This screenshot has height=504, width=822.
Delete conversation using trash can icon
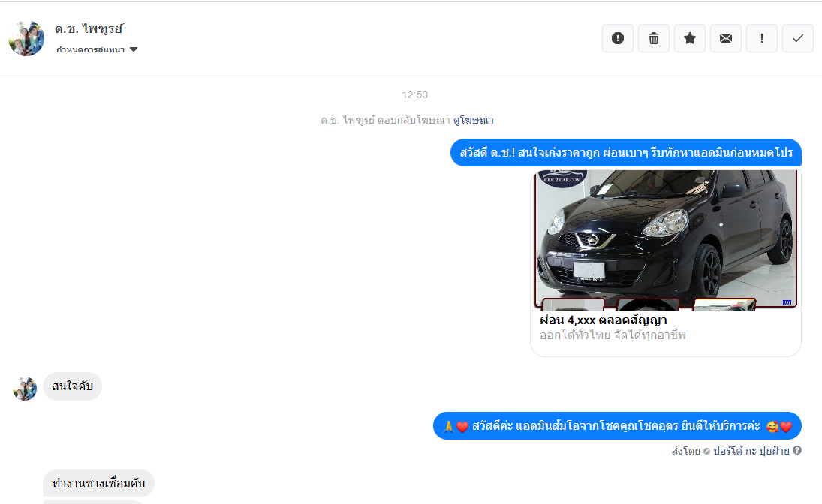[x=654, y=38]
